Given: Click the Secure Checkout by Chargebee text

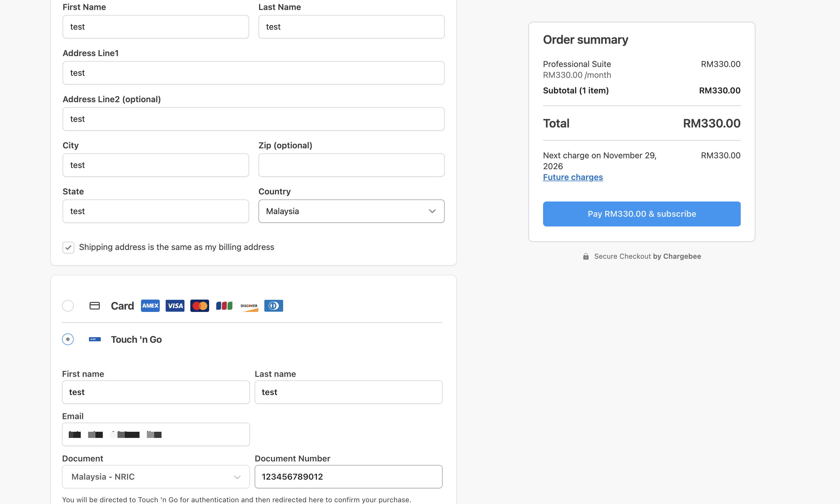Looking at the screenshot, I should (648, 256).
